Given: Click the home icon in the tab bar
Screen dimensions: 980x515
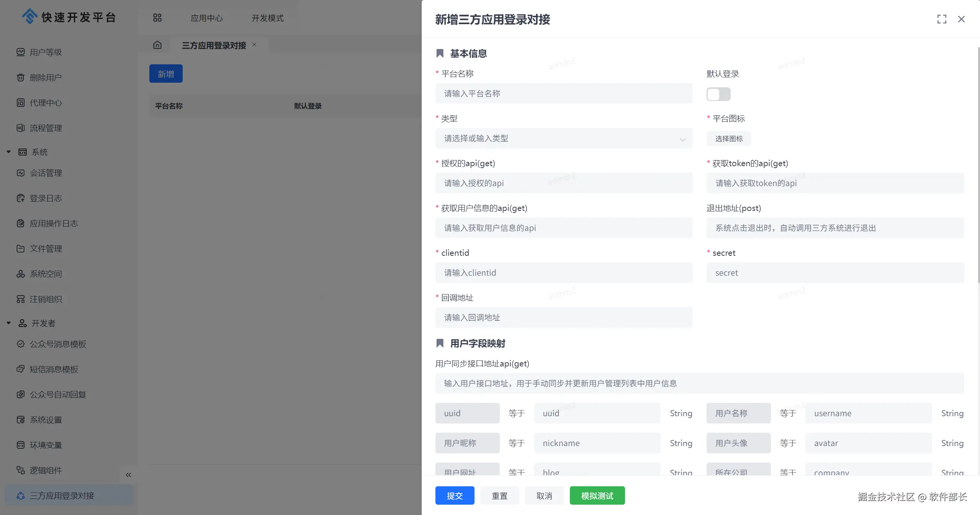Looking at the screenshot, I should 157,45.
